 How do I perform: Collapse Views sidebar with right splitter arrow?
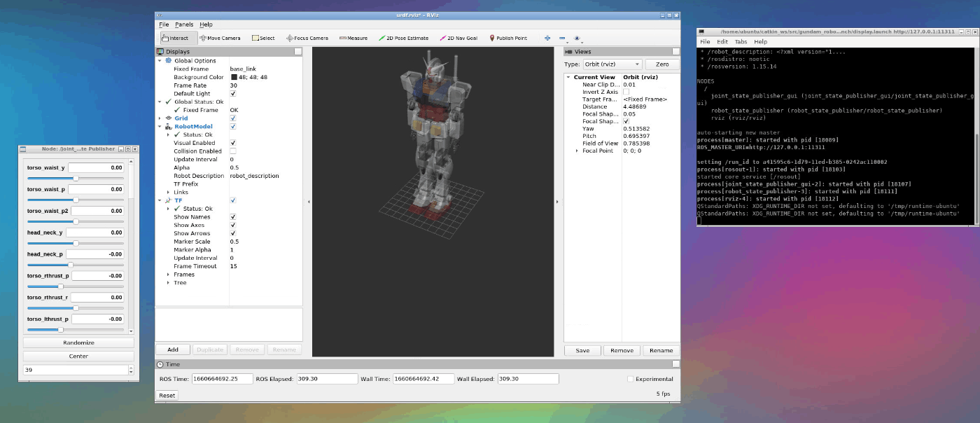click(557, 202)
